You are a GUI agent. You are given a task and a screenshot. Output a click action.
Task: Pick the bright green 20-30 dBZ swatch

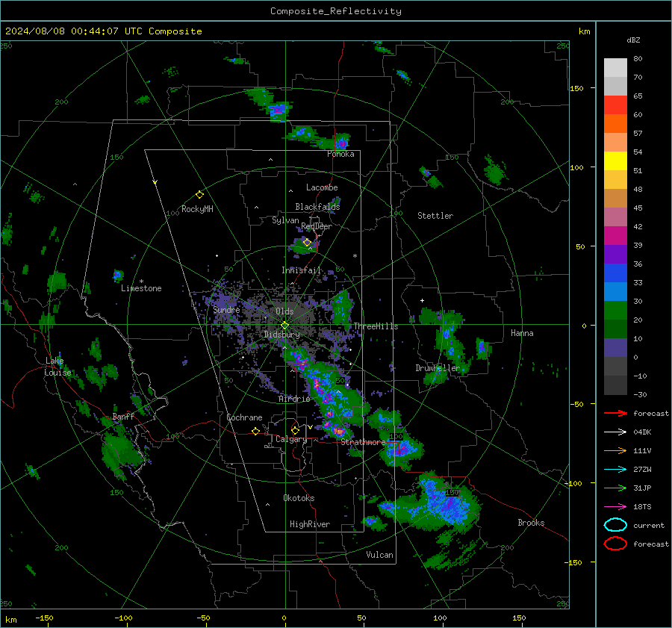pos(615,311)
